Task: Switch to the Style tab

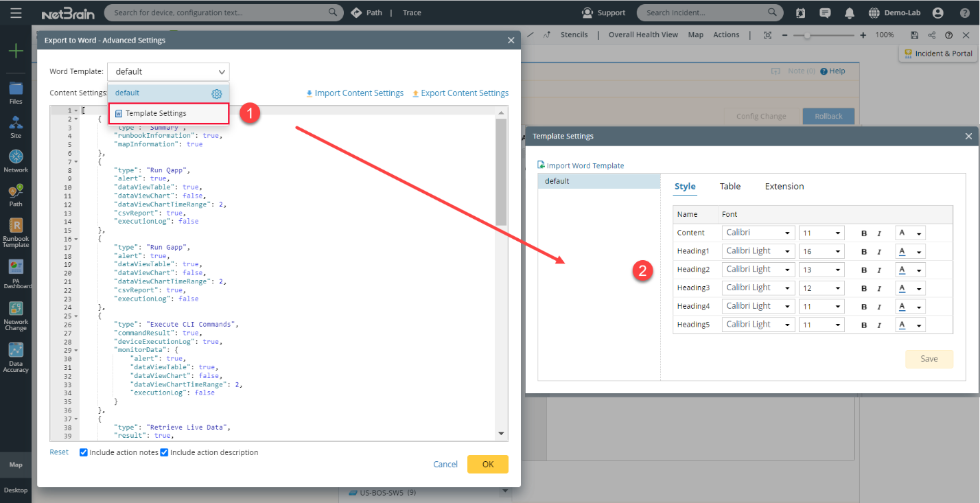Action: [685, 186]
